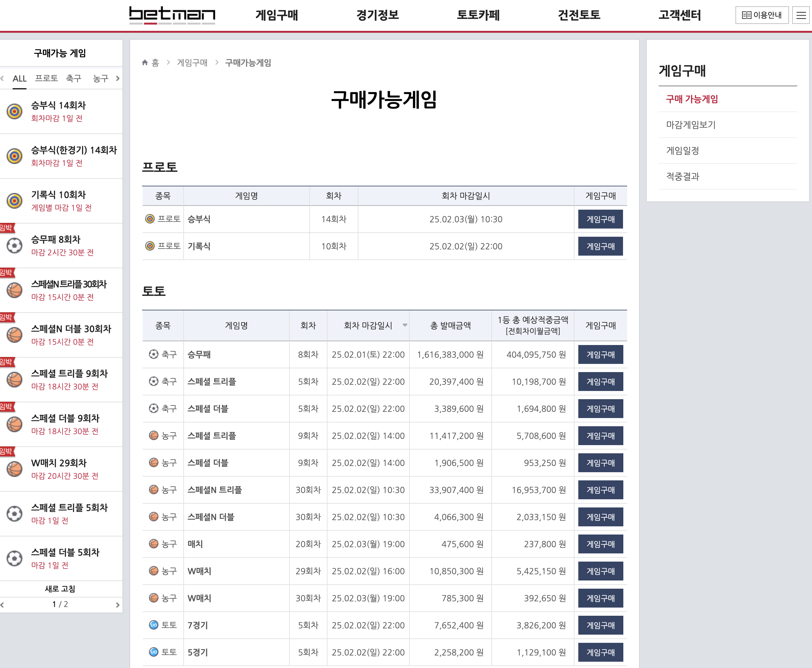
Task: Click the home icon in breadcrumb
Action: 145,63
